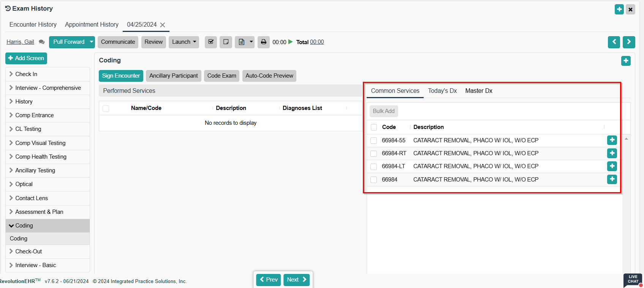Click the print icon in toolbar
The width and height of the screenshot is (644, 288).
pos(263,42)
